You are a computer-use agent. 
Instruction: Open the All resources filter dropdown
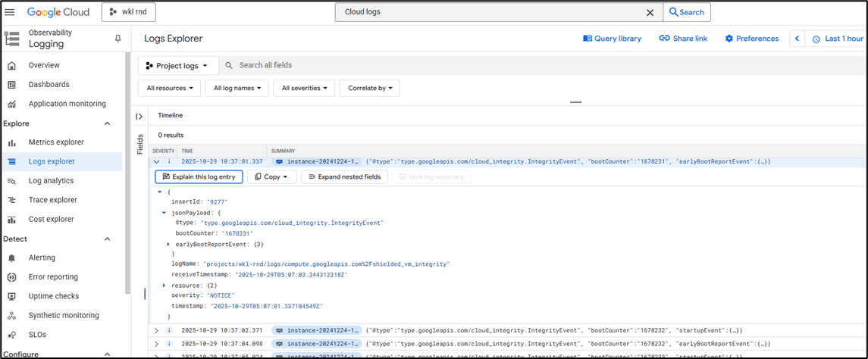pyautogui.click(x=169, y=88)
